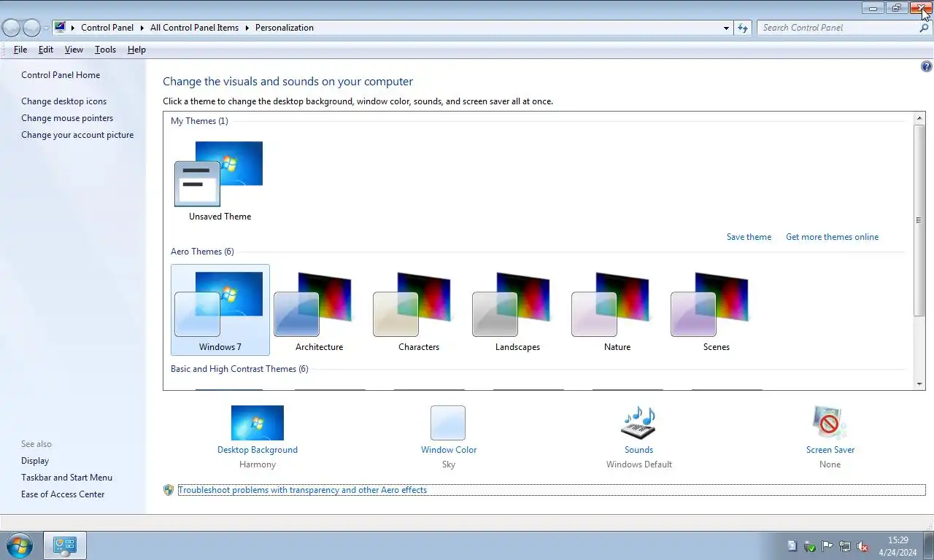The height and width of the screenshot is (560, 934).
Task: Open the Edit menu
Action: coord(46,50)
